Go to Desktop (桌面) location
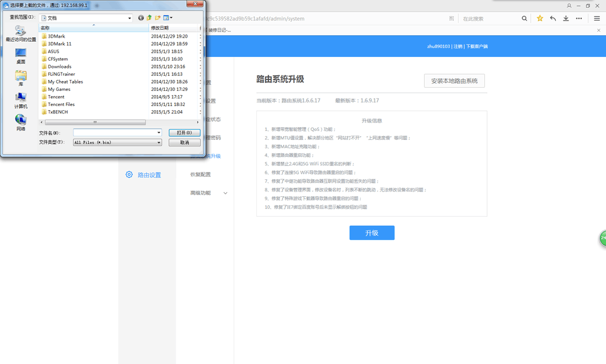The width and height of the screenshot is (606, 364). point(21,56)
